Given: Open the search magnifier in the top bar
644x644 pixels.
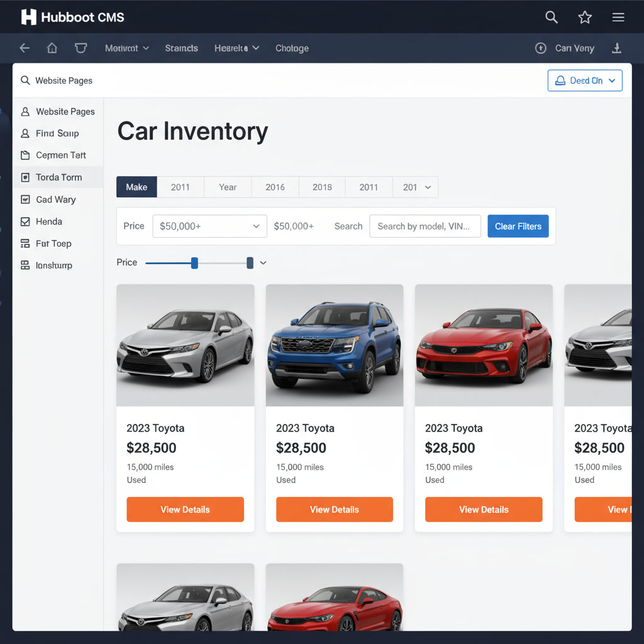Looking at the screenshot, I should [552, 17].
